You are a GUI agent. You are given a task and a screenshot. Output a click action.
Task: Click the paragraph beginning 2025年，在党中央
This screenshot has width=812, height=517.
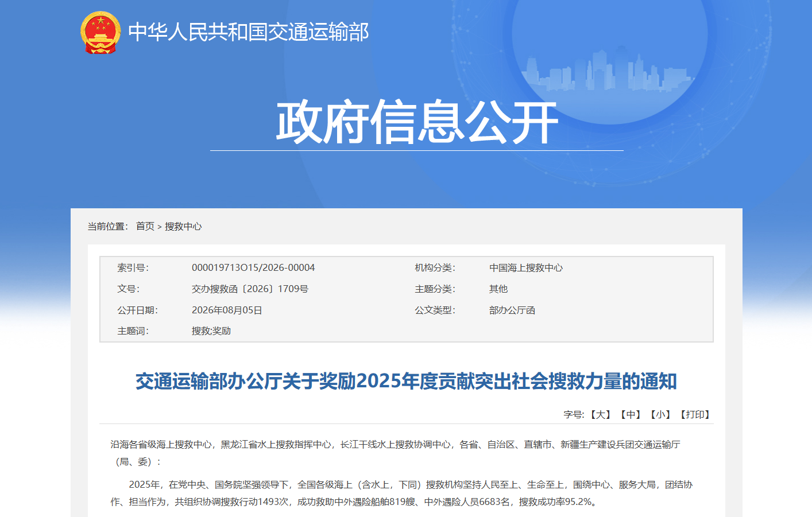[401, 493]
